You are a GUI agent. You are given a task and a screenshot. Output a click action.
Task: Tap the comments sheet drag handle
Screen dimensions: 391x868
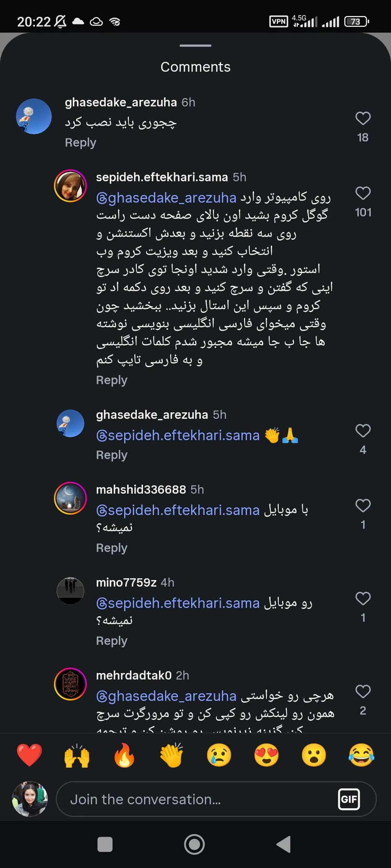click(x=195, y=45)
